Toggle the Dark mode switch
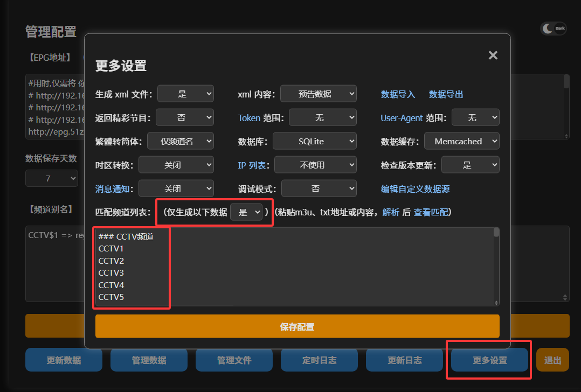 pos(554,29)
